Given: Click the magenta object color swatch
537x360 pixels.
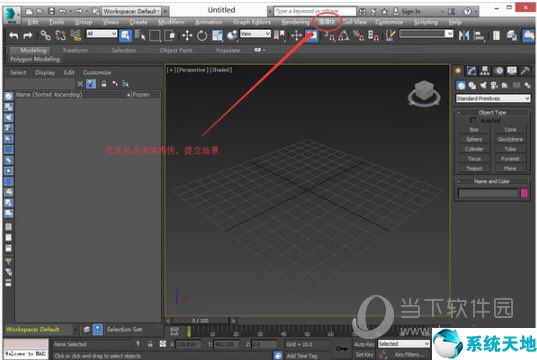Looking at the screenshot, I should pyautogui.click(x=524, y=193).
